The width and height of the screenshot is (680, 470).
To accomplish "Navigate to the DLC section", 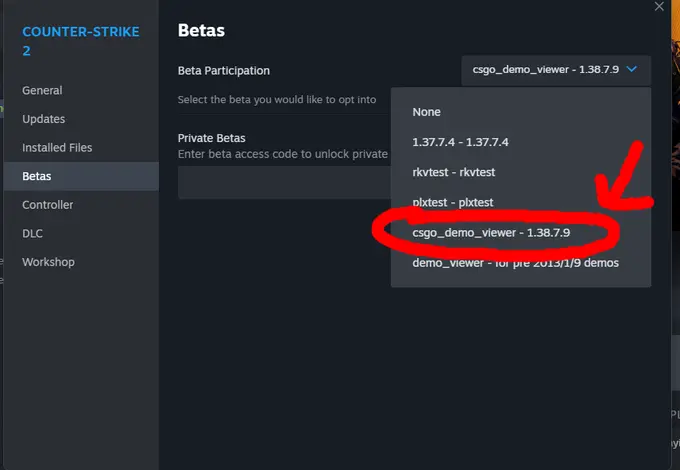I will (x=33, y=233).
